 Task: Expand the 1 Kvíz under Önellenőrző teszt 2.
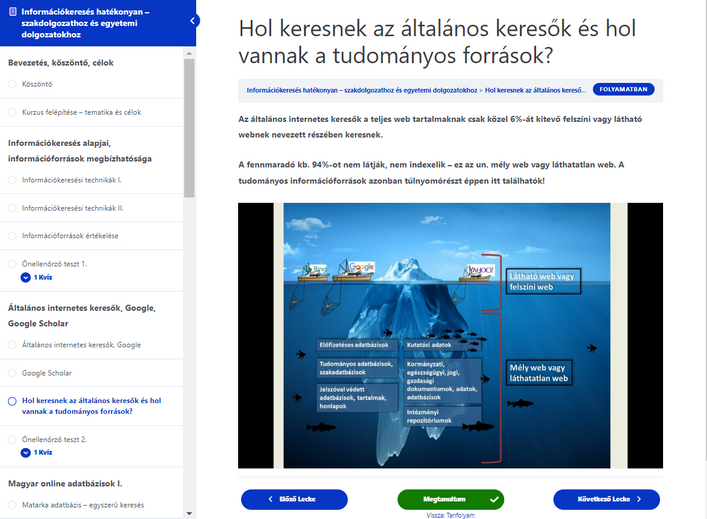26,452
